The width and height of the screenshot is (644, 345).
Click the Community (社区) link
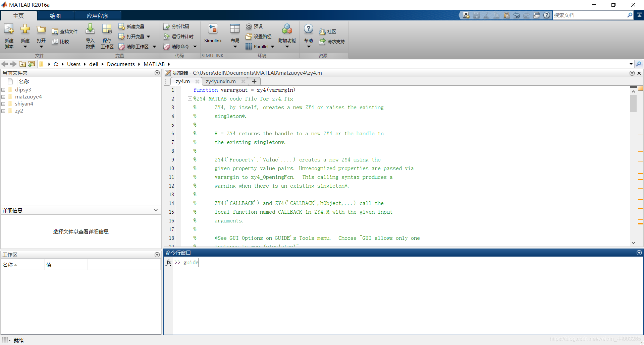(327, 31)
